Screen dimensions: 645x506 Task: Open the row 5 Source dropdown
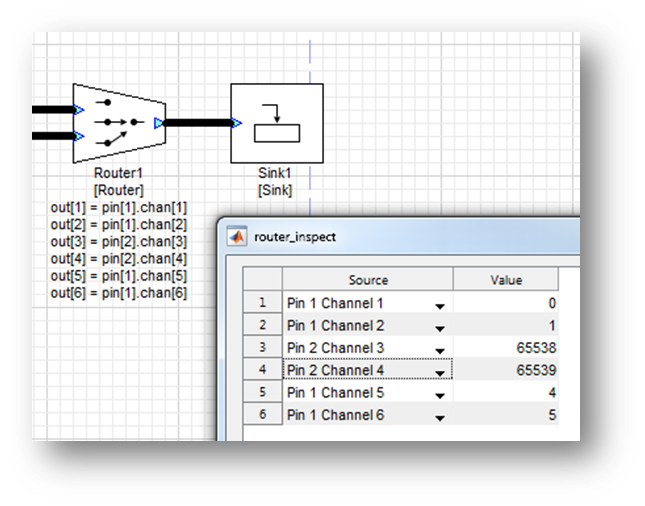pyautogui.click(x=439, y=394)
